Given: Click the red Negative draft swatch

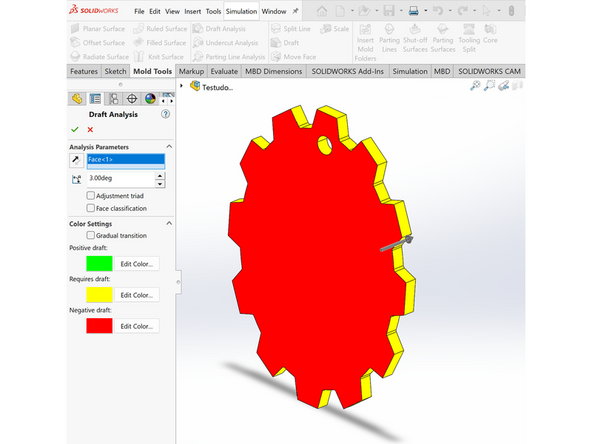Looking at the screenshot, I should click(99, 325).
